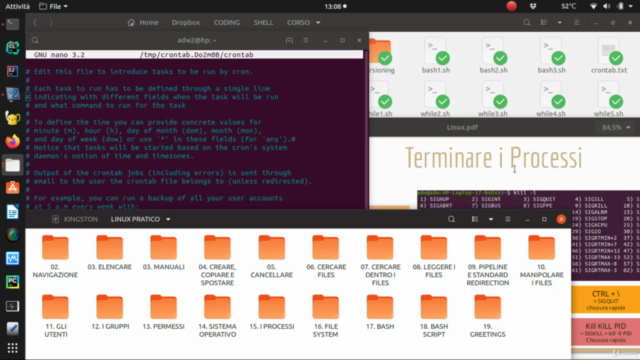Viewport: 640px width, 360px height.
Task: Launch Firefox from the dock
Action: (12, 141)
